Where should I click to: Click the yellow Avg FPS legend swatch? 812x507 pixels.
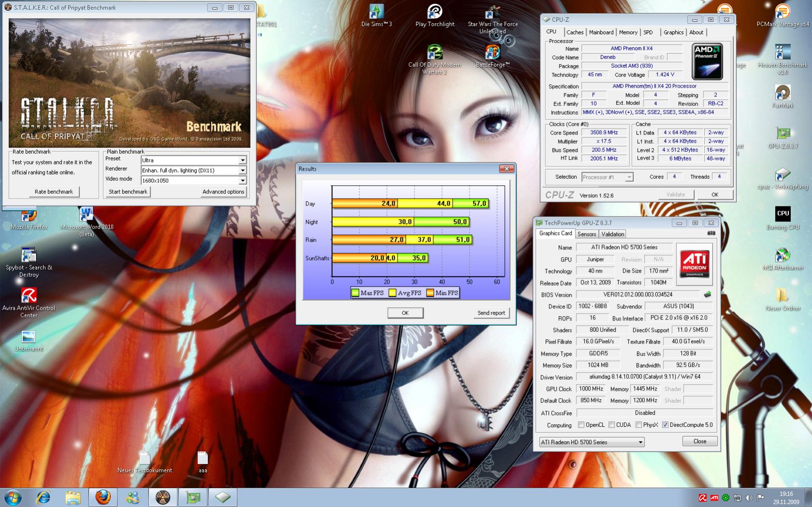(x=393, y=292)
